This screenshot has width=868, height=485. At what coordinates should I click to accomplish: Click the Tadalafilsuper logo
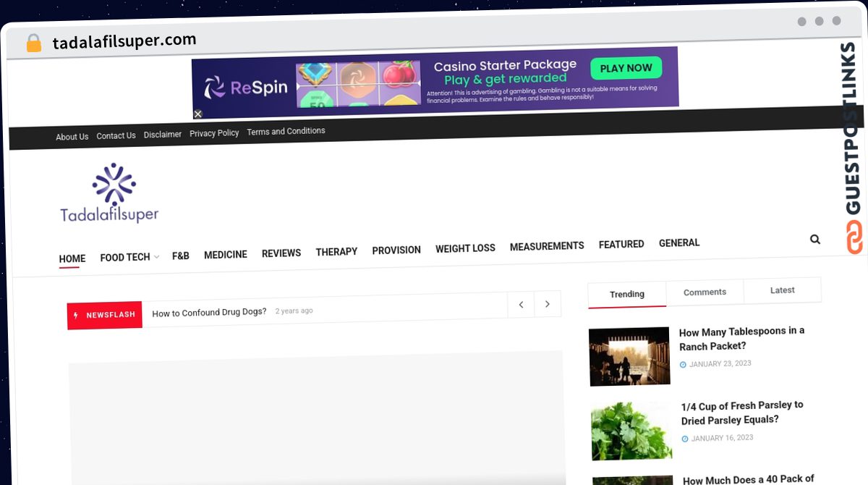(x=110, y=193)
